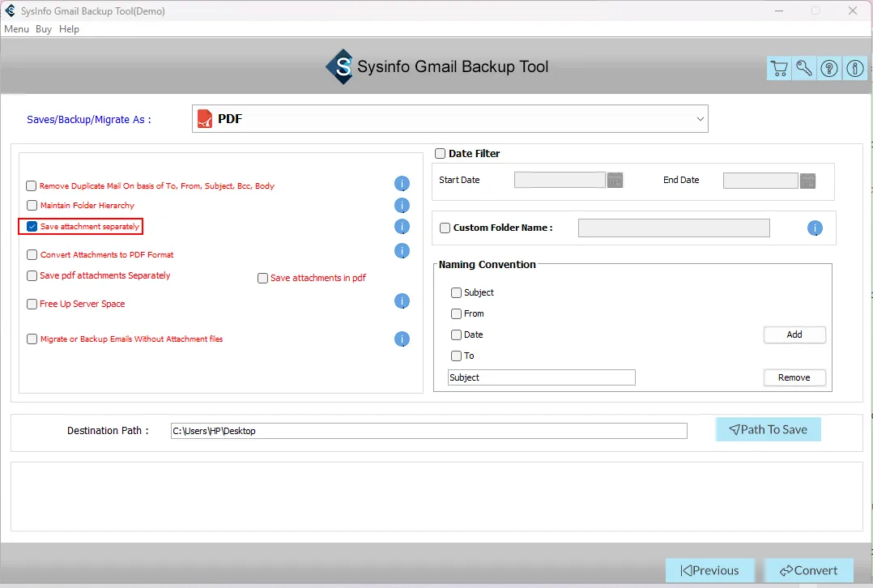
Task: Check Convert Attachments to PDF Format
Action: 32,254
